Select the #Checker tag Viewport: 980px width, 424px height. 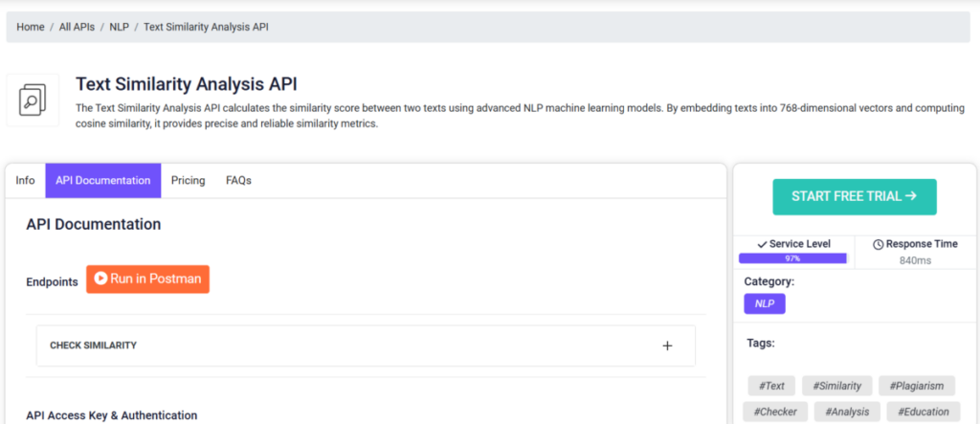775,412
